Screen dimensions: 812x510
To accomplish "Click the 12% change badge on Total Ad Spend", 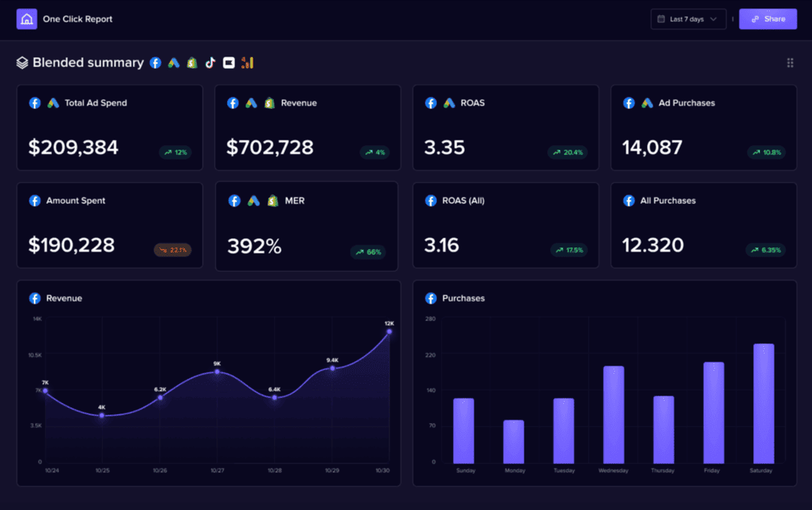I will pyautogui.click(x=175, y=153).
